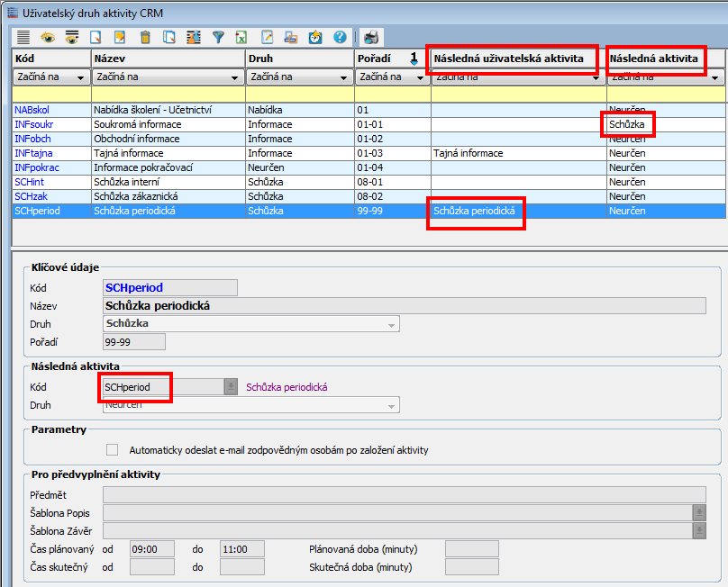Viewport: 728px width, 587px height.
Task: Click the Předmět input field
Action: [404, 495]
